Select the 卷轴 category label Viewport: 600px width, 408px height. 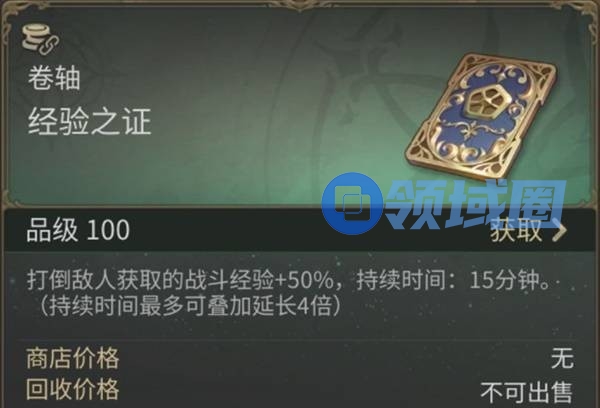point(54,78)
